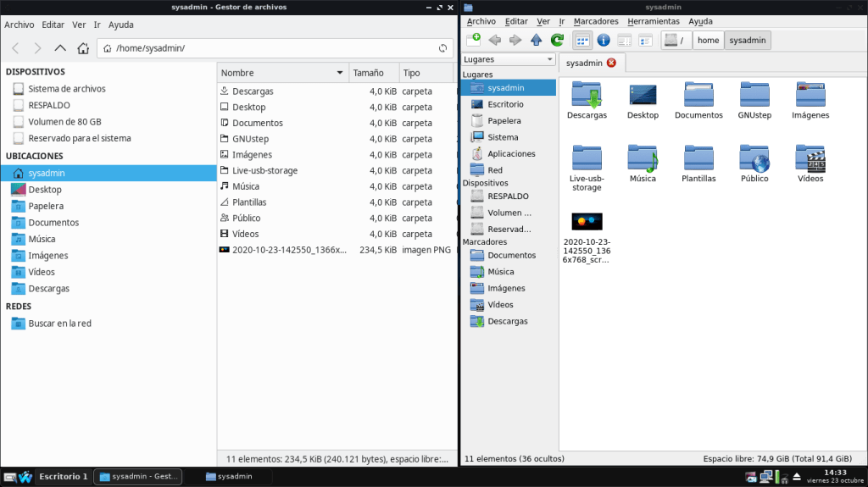Click the /home/sysadmin/ path input field
Viewport: 868px width, 487px height.
coord(271,48)
